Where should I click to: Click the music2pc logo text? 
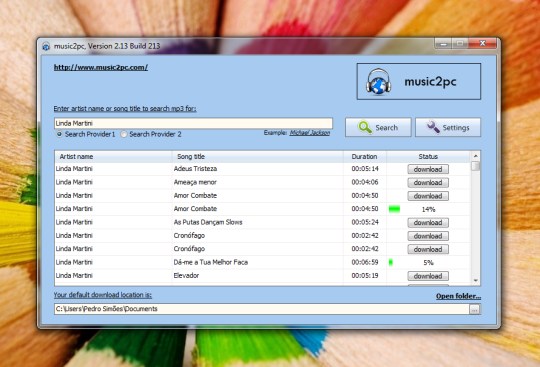click(x=430, y=82)
